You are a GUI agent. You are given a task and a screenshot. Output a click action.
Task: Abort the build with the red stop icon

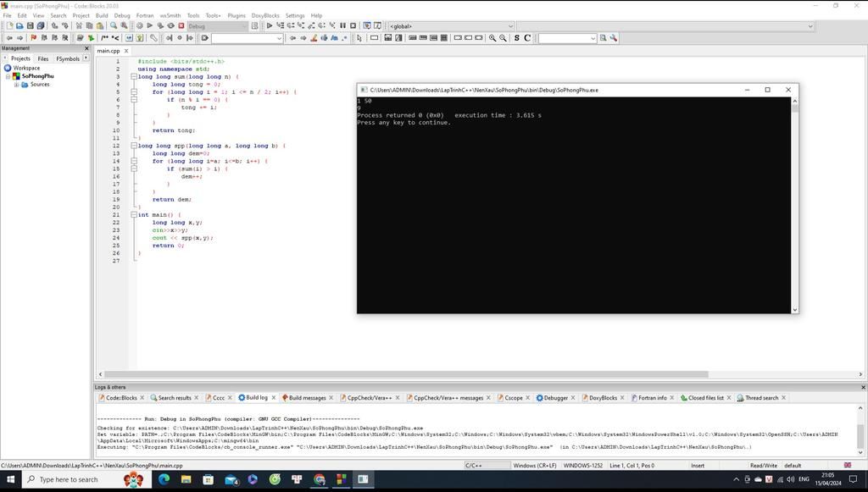[181, 25]
